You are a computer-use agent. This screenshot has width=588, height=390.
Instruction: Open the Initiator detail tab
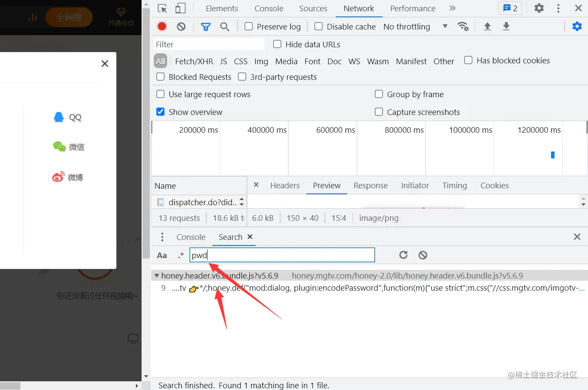pos(415,185)
